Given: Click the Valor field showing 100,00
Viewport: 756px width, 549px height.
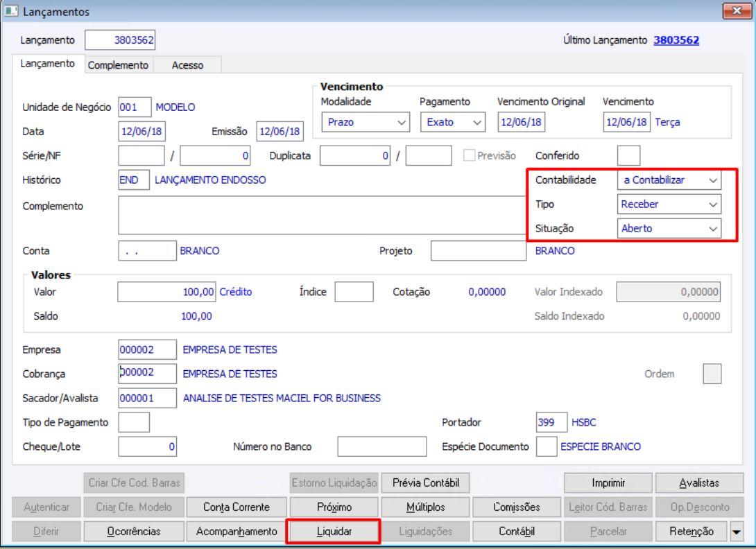Looking at the screenshot, I should click(x=167, y=292).
